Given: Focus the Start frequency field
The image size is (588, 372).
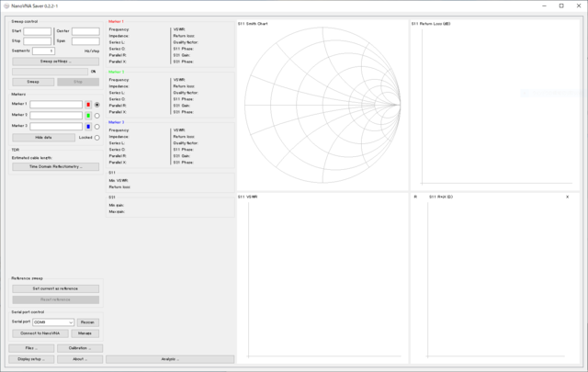Looking at the screenshot, I should (37, 31).
